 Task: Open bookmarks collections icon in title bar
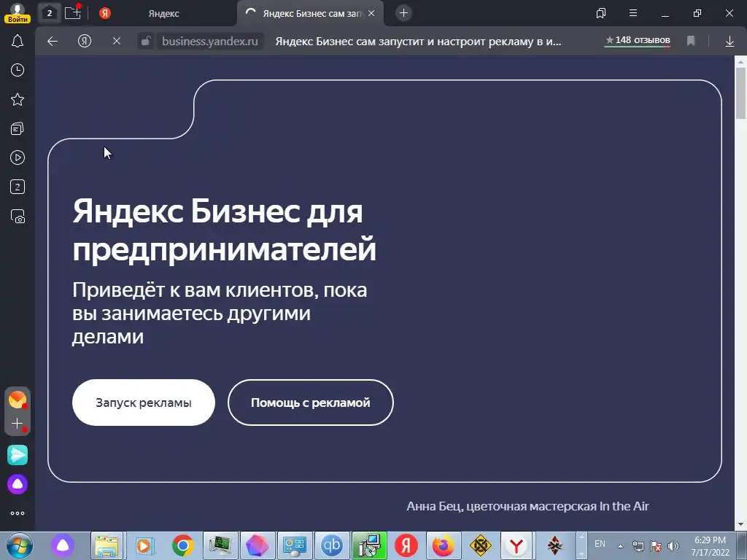(601, 13)
